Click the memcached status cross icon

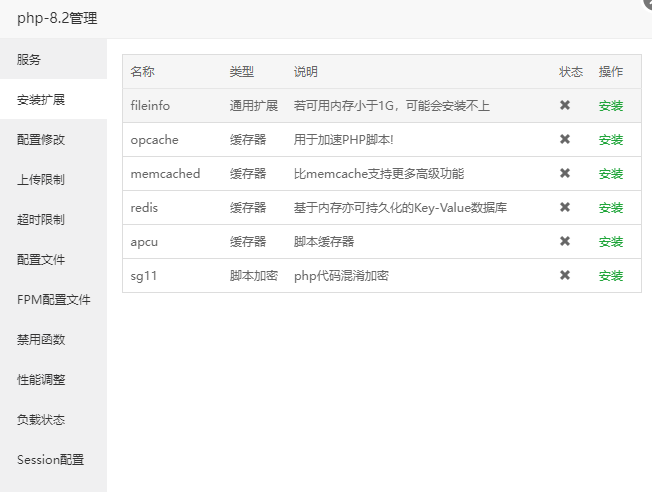pyautogui.click(x=565, y=173)
